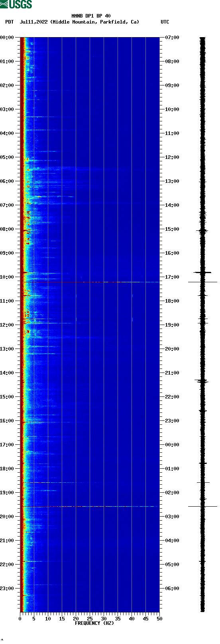Click the '00:00' UTC time label
The width and height of the screenshot is (220, 644).
[172, 445]
